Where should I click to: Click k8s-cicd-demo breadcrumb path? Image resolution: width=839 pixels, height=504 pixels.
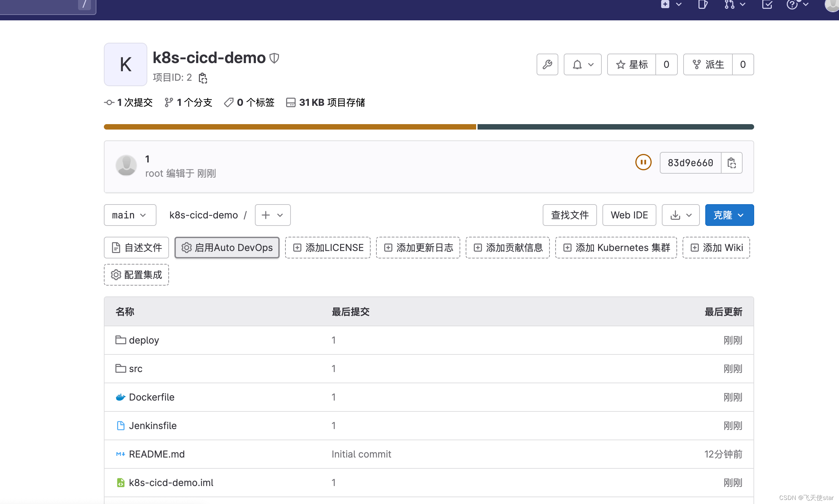click(x=203, y=215)
